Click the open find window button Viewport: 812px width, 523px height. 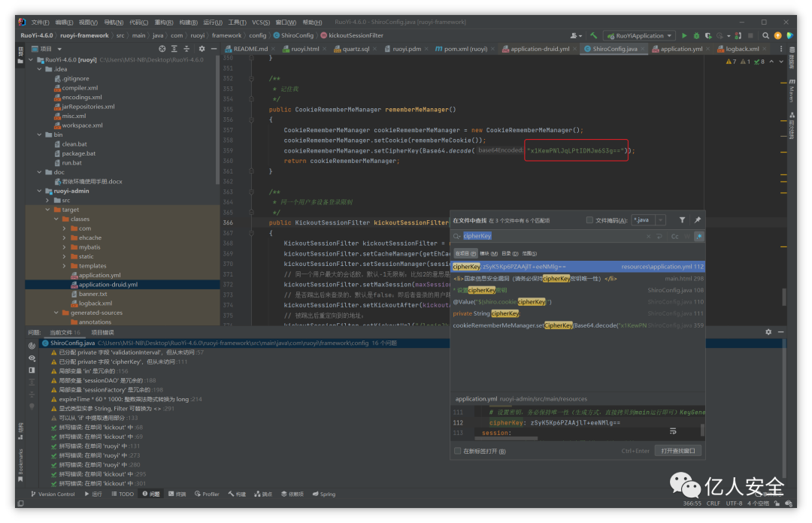678,451
